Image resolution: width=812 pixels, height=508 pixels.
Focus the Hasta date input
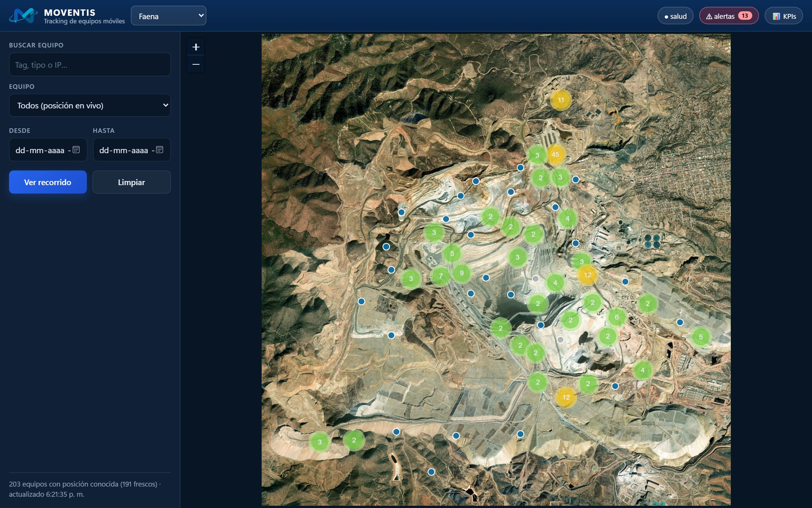(x=132, y=150)
